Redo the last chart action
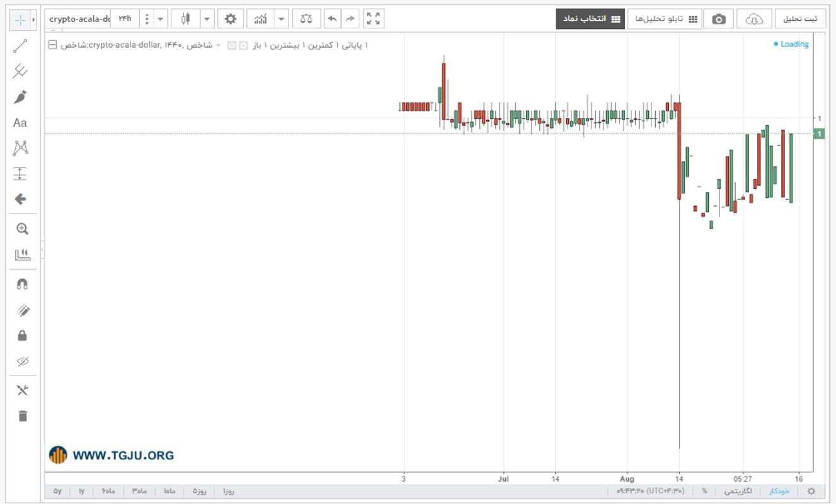 [x=350, y=19]
